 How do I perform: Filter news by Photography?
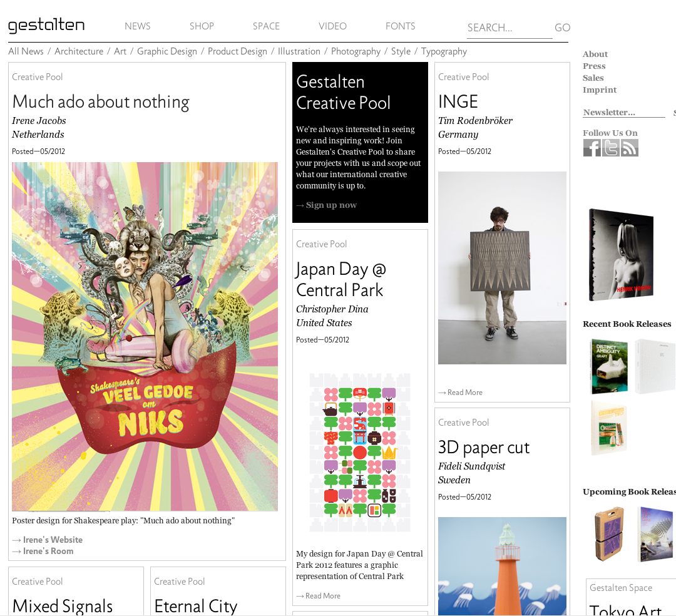(356, 51)
